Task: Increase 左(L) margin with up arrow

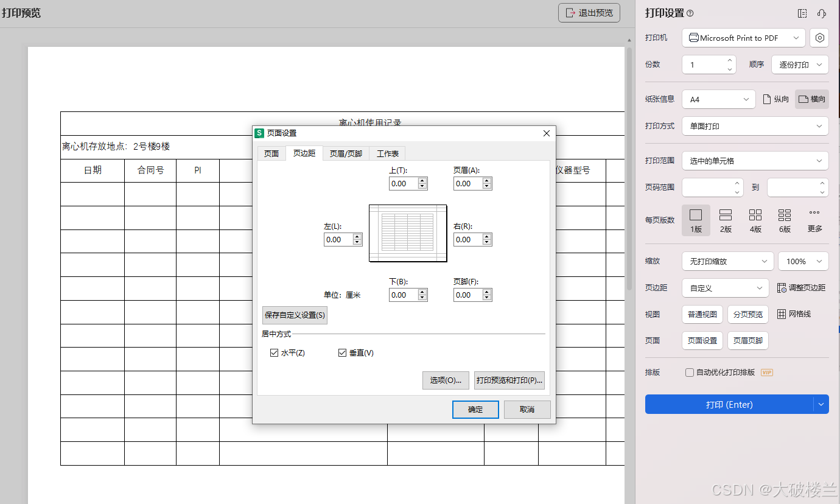Action: click(357, 237)
